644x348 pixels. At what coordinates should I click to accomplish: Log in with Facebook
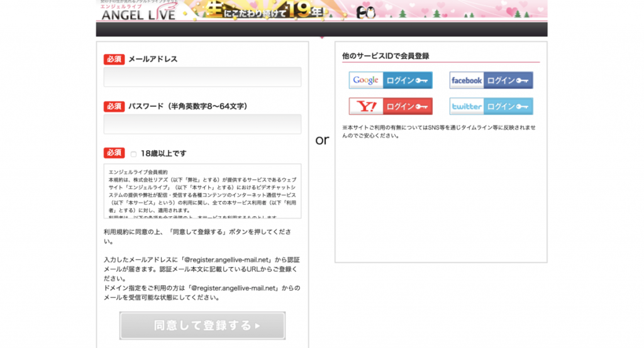coord(491,80)
